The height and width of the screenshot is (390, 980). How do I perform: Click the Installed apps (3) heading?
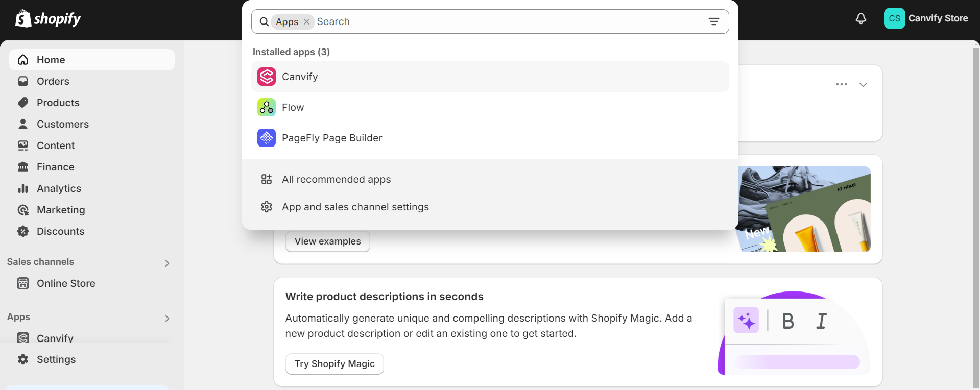pyautogui.click(x=291, y=52)
